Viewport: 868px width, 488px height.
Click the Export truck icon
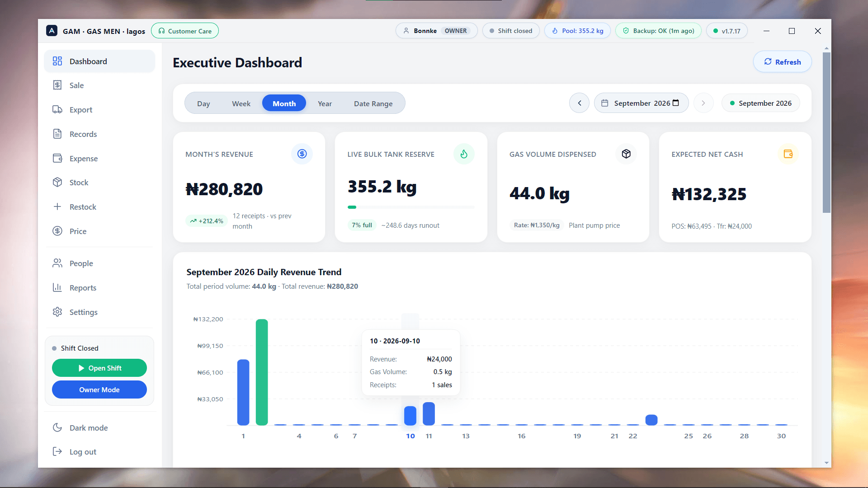click(x=57, y=109)
